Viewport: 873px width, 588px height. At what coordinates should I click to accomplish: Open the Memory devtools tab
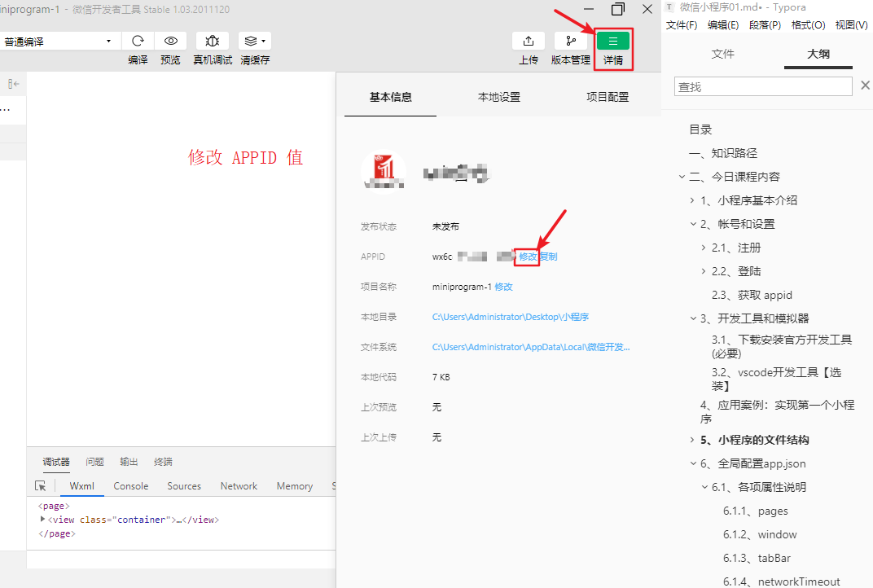click(x=295, y=486)
